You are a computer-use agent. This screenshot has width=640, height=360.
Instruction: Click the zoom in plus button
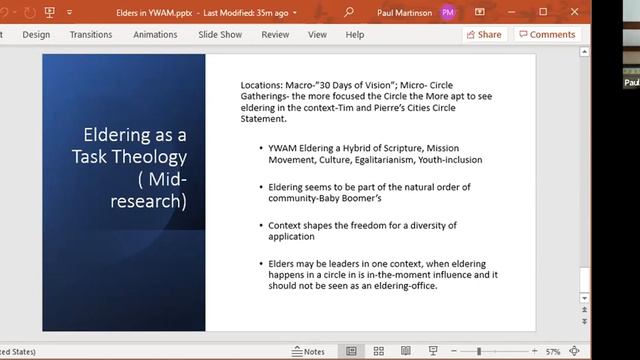(x=534, y=351)
